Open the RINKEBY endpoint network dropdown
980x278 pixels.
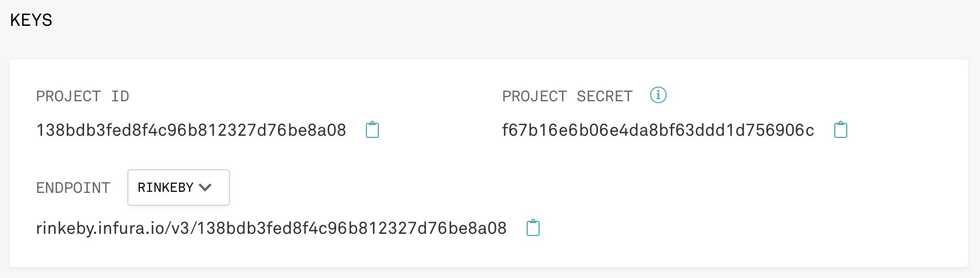(178, 187)
